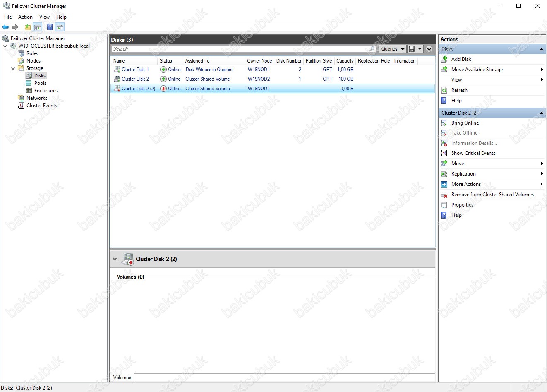Click the Networks tree icon
Screen dimensions: 547x392
21,98
